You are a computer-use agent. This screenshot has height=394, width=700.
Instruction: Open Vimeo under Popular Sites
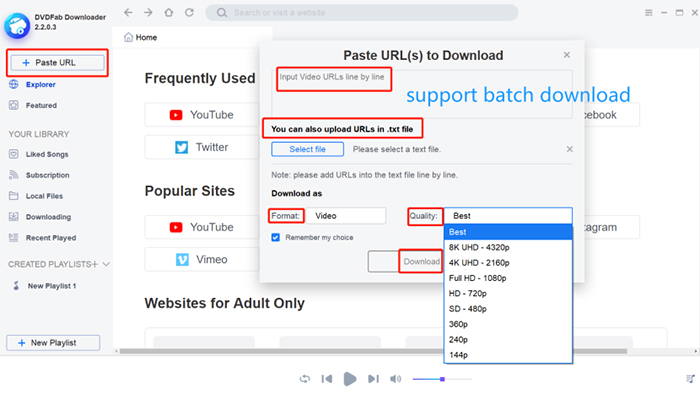[202, 259]
